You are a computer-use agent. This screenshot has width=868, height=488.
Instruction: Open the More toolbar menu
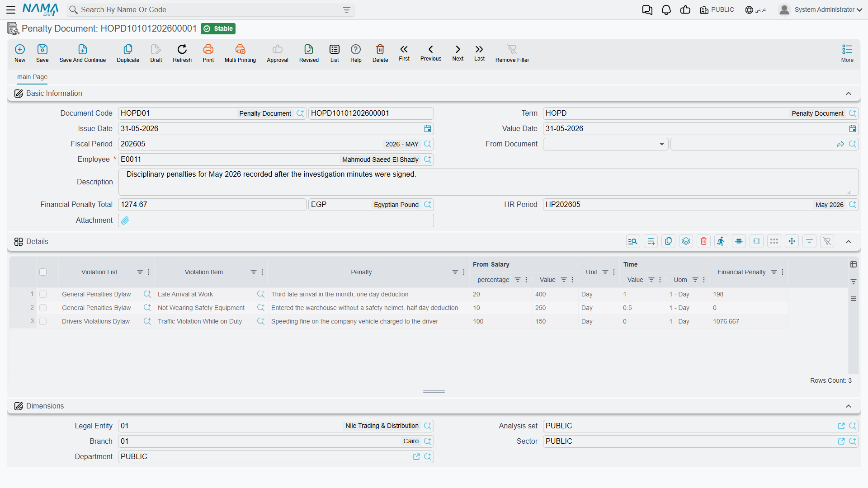pyautogui.click(x=847, y=53)
